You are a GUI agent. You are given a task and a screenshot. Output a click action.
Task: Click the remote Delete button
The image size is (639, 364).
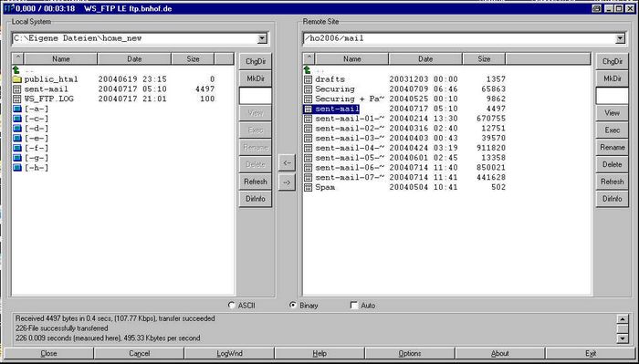click(x=613, y=164)
